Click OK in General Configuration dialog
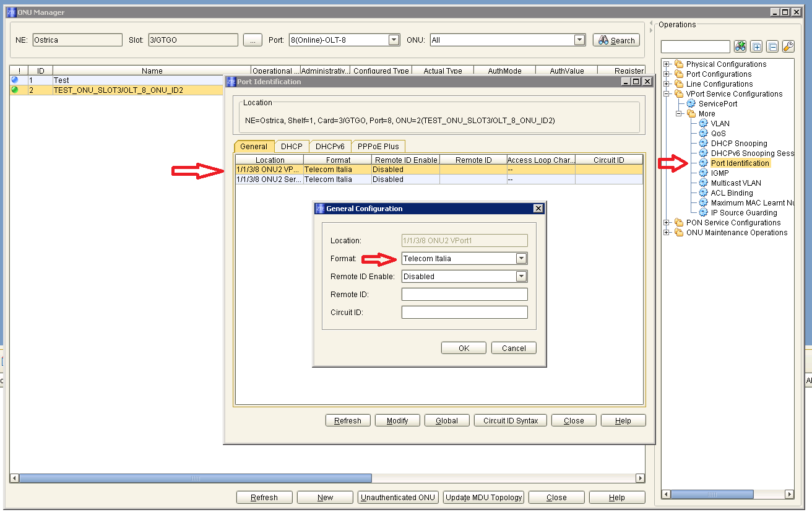 coord(464,348)
